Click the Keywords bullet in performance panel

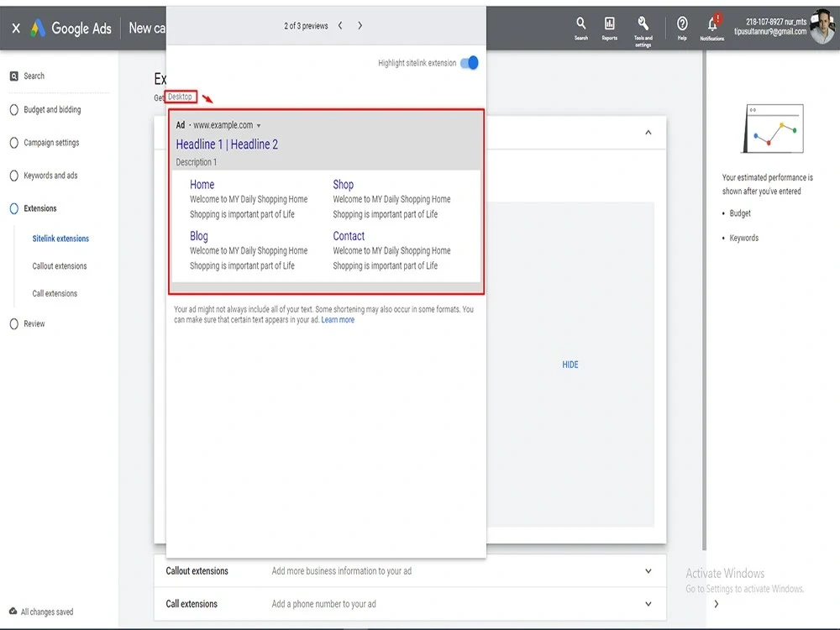pyautogui.click(x=743, y=238)
